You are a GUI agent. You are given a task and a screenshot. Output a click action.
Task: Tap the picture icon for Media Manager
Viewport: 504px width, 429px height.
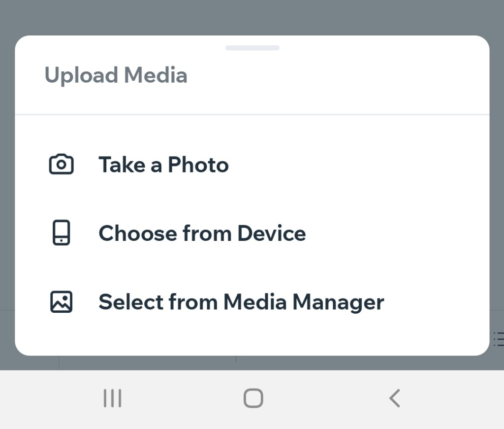point(62,301)
